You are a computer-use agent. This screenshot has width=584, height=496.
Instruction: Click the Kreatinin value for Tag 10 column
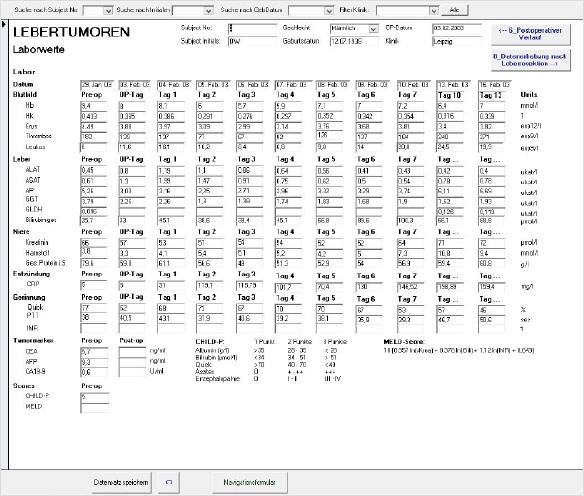pos(450,243)
